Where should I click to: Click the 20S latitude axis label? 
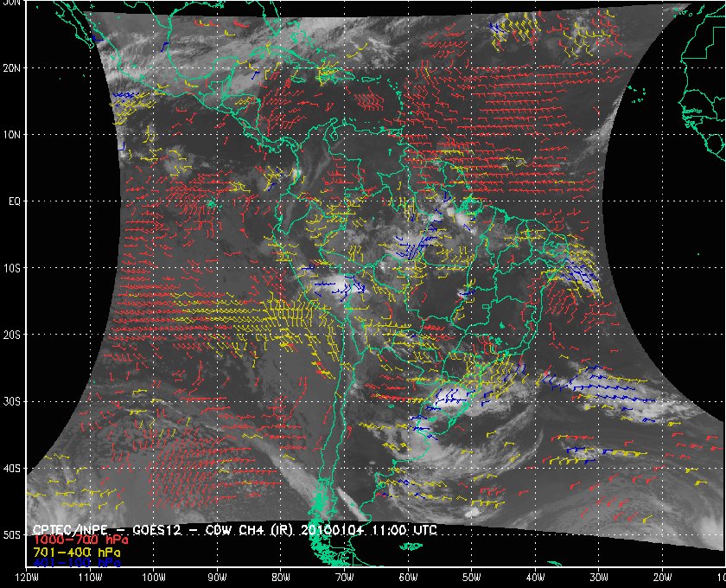coord(11,335)
